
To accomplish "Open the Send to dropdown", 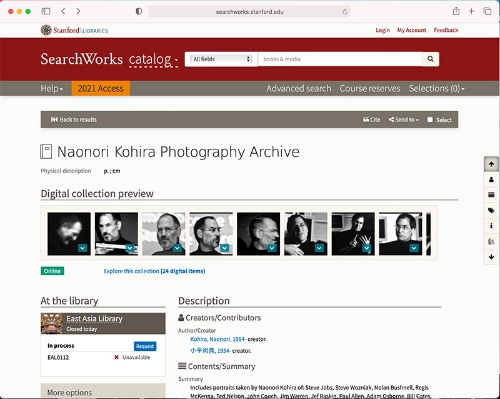I will coord(403,119).
